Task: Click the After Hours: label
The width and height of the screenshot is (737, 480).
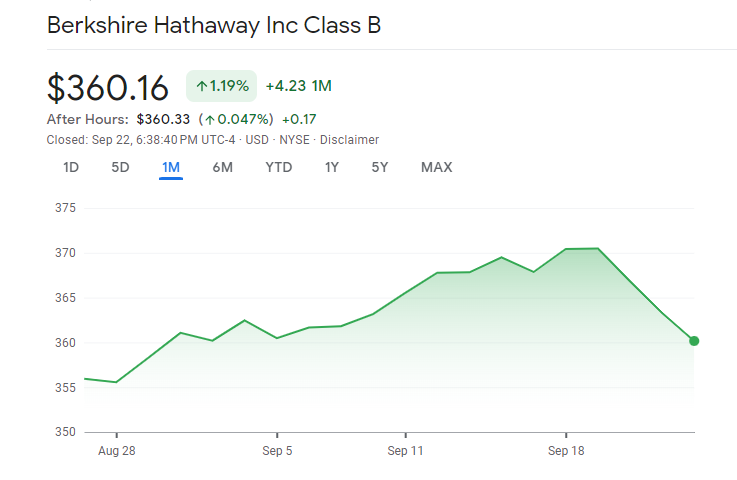Action: tap(87, 119)
